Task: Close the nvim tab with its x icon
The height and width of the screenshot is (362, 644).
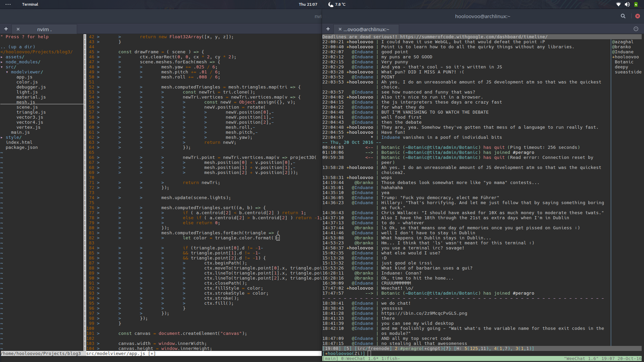Action: [18, 29]
